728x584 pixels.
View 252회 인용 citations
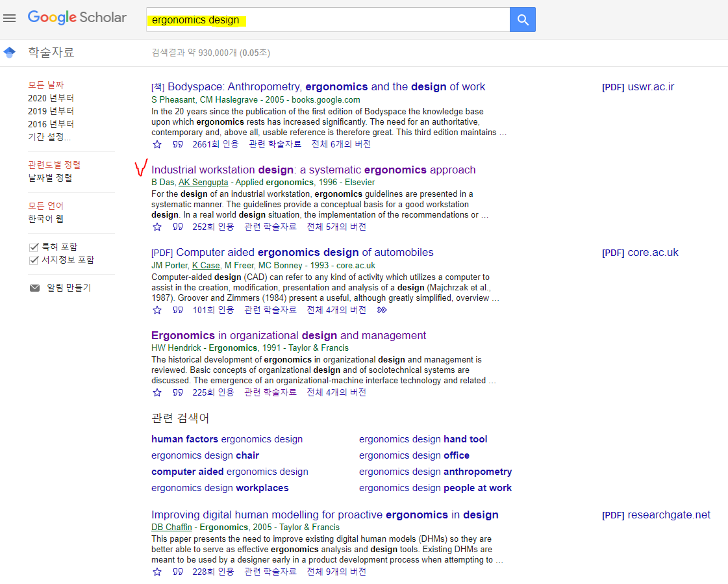tap(213, 227)
